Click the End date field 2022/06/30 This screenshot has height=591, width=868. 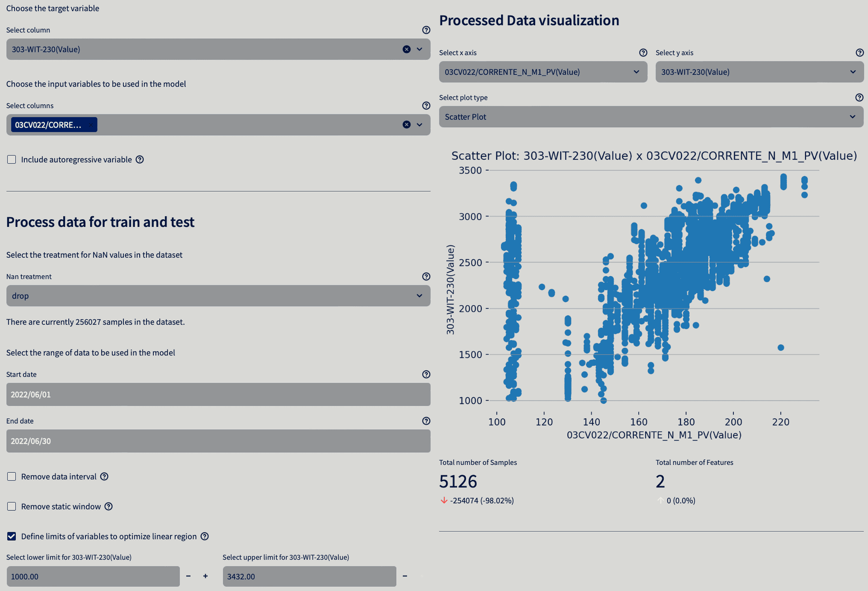click(218, 441)
